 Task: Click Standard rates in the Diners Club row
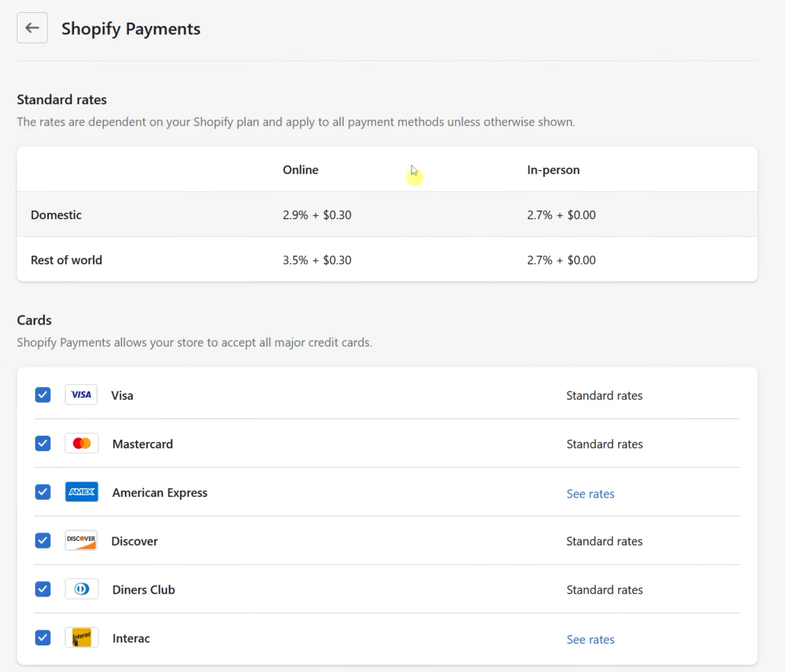tap(604, 590)
